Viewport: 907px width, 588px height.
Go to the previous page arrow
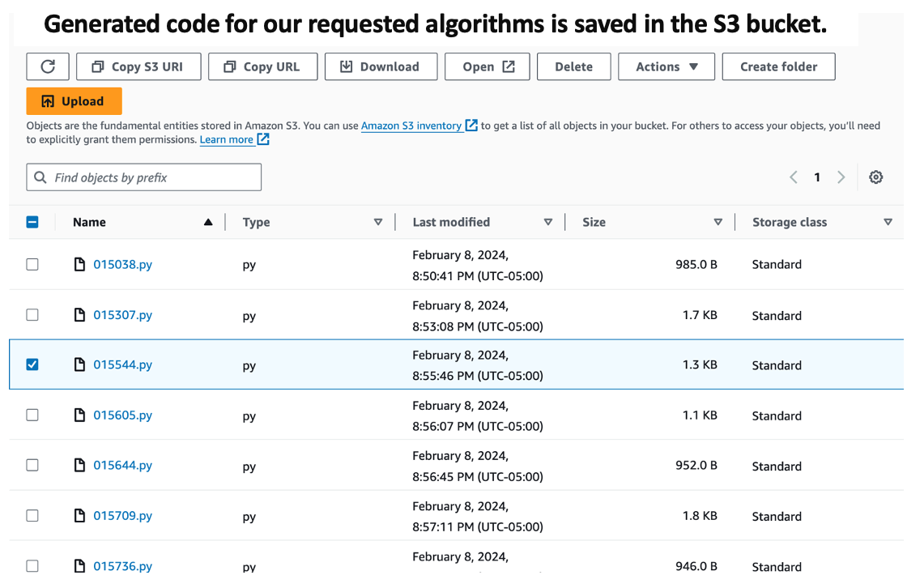point(794,177)
